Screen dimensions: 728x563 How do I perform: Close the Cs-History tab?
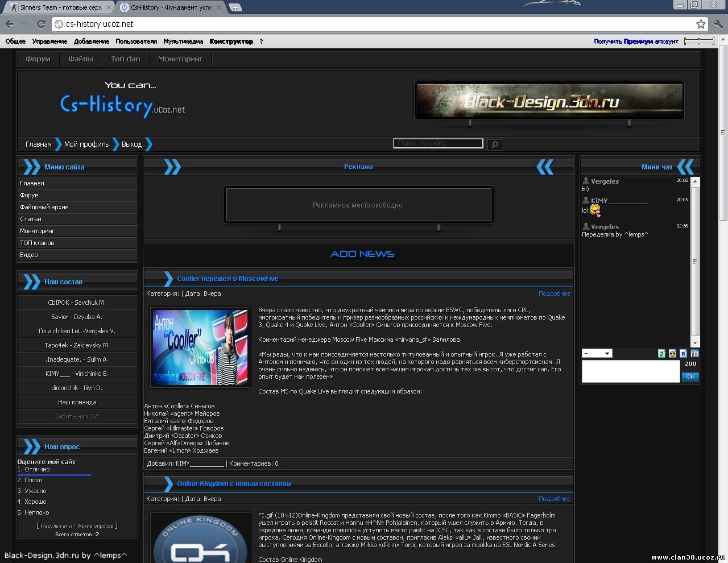pos(218,7)
